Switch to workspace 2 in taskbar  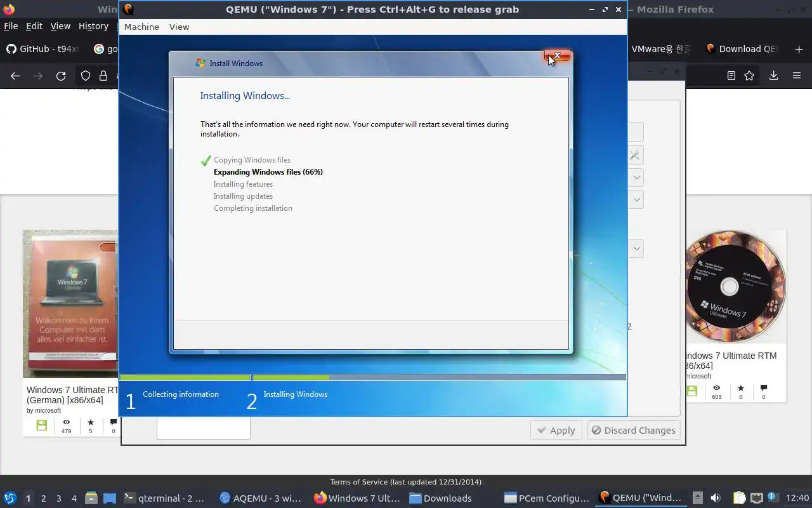[43, 498]
